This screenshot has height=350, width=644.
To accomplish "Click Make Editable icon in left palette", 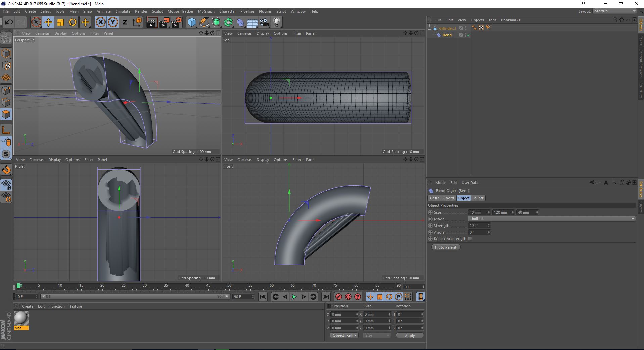I will pyautogui.click(x=6, y=38).
